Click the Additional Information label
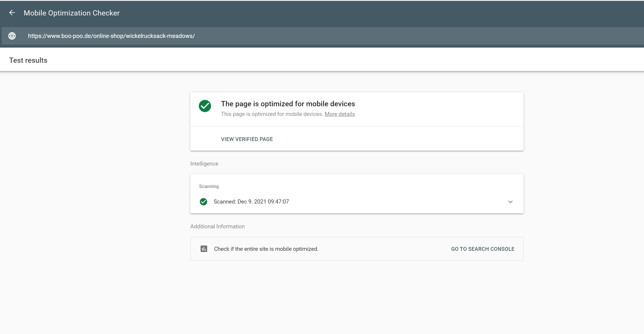The width and height of the screenshot is (644, 334). 217,227
